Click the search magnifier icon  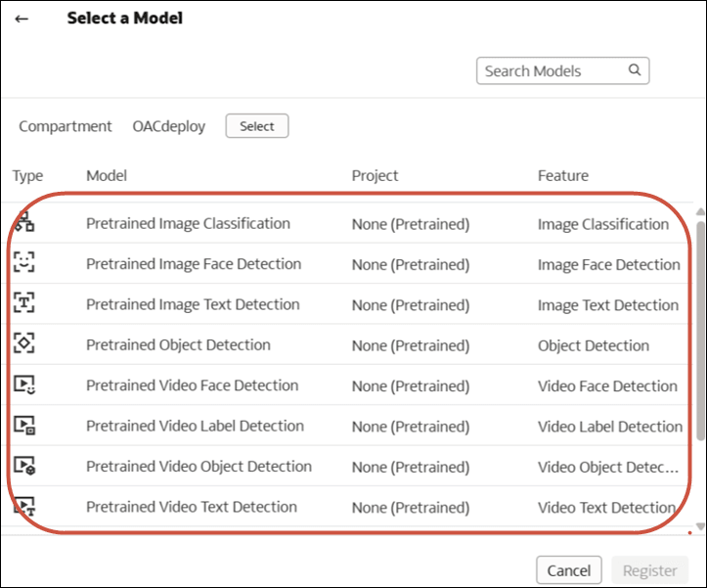click(x=635, y=70)
